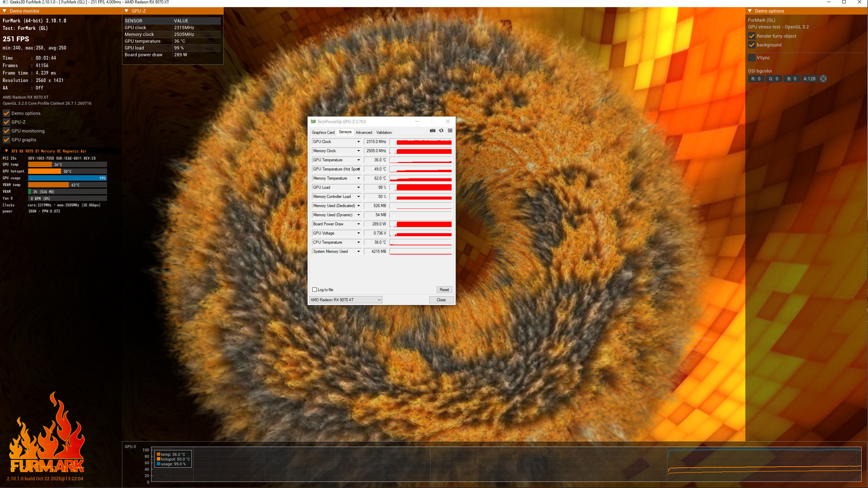Image resolution: width=868 pixels, height=488 pixels.
Task: Click the B: 0 color value field
Action: click(792, 79)
